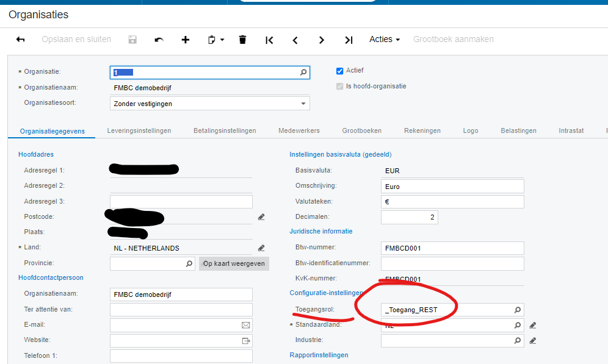Click search icon in Standaardland field

pos(518,325)
